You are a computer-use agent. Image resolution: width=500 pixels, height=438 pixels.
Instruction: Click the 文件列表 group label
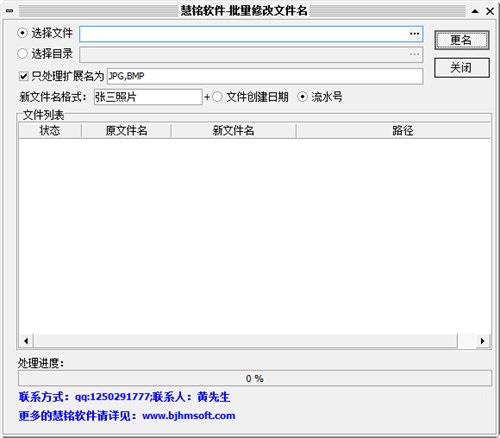pyautogui.click(x=43, y=115)
